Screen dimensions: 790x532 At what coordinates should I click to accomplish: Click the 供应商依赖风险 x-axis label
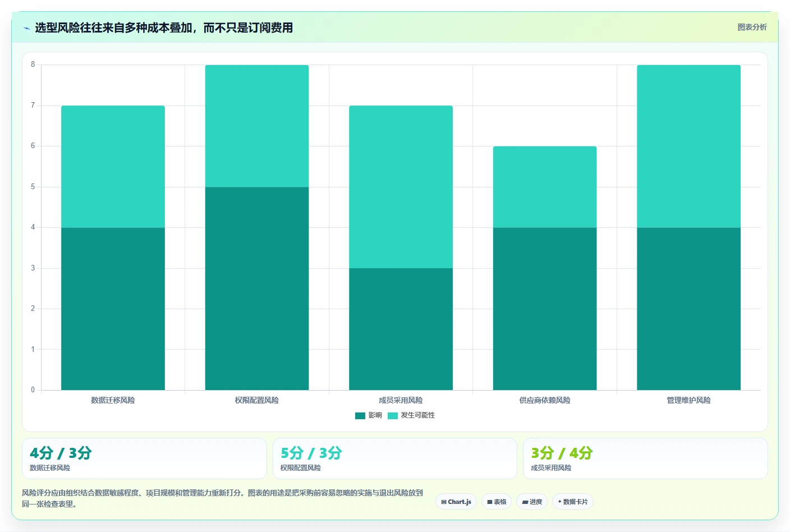coord(545,400)
